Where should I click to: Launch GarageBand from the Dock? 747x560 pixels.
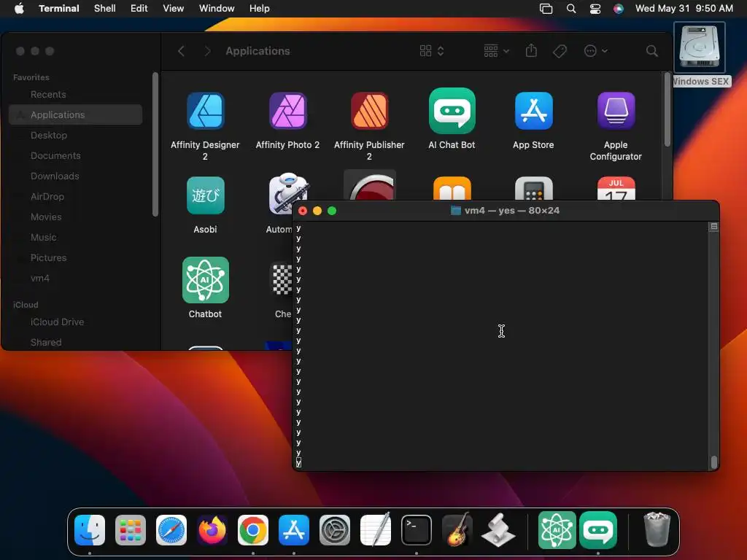point(457,530)
